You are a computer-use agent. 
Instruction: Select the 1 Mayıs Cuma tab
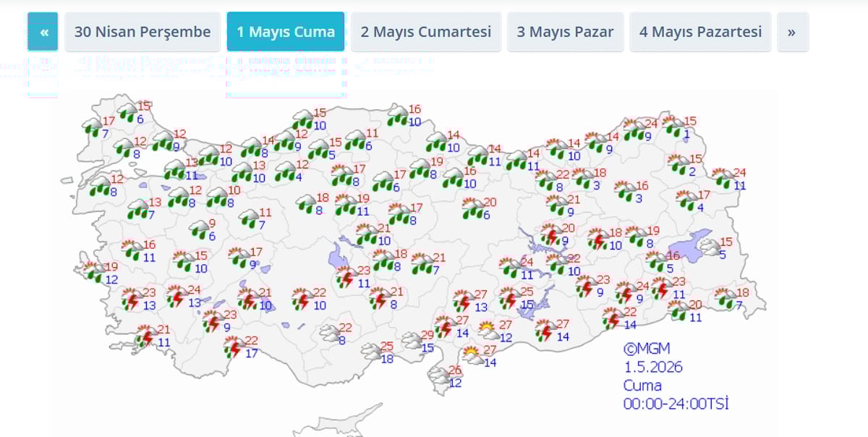286,32
